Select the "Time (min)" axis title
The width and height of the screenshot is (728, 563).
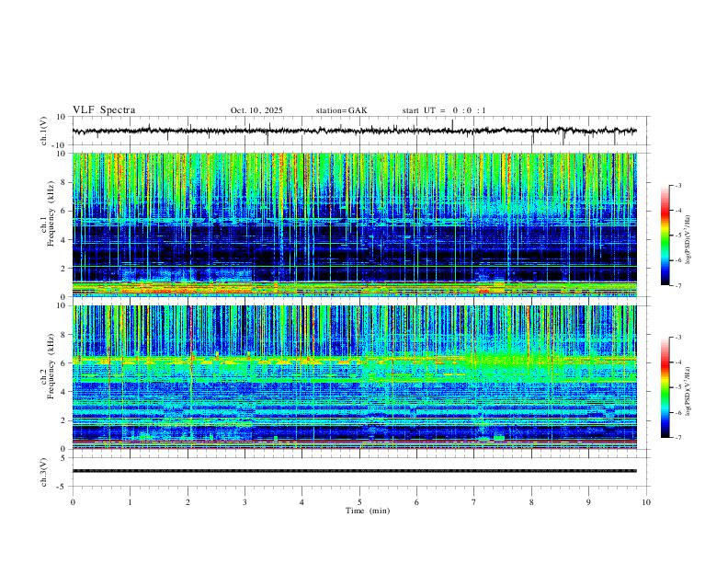coord(368,511)
